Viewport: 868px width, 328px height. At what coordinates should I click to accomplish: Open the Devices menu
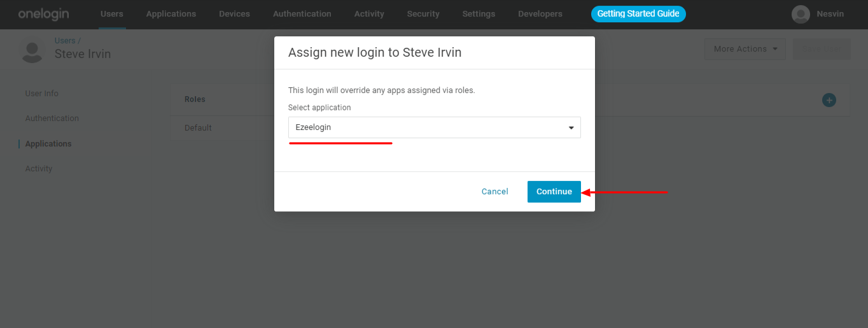234,14
